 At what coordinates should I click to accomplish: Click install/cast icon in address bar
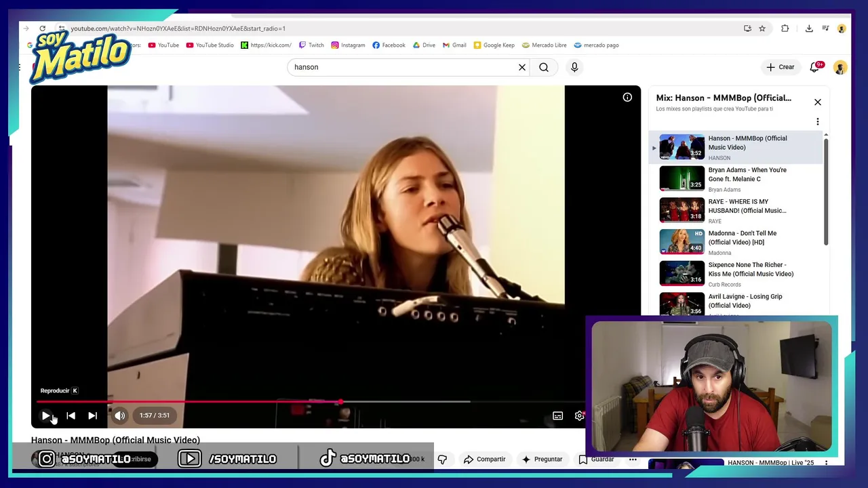click(x=747, y=28)
